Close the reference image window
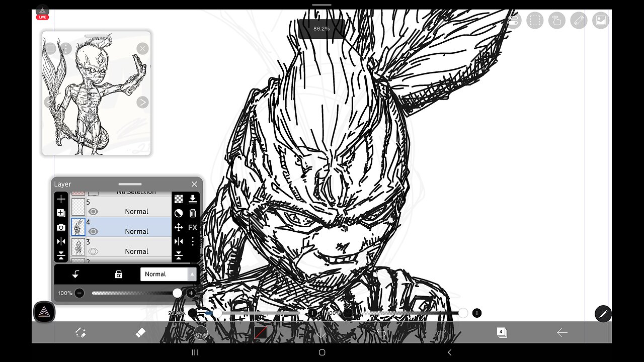644x362 pixels. coord(143,49)
